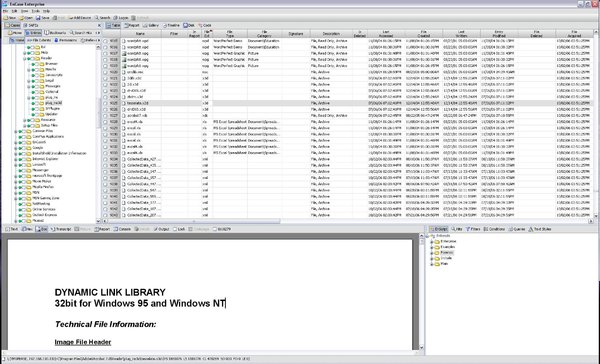This screenshot has height=364, width=600.
Task: Open the Help menu
Action: pos(46,11)
